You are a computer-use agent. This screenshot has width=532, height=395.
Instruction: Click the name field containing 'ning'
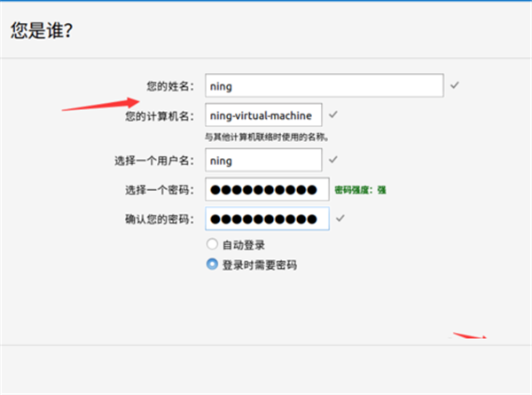coord(324,85)
